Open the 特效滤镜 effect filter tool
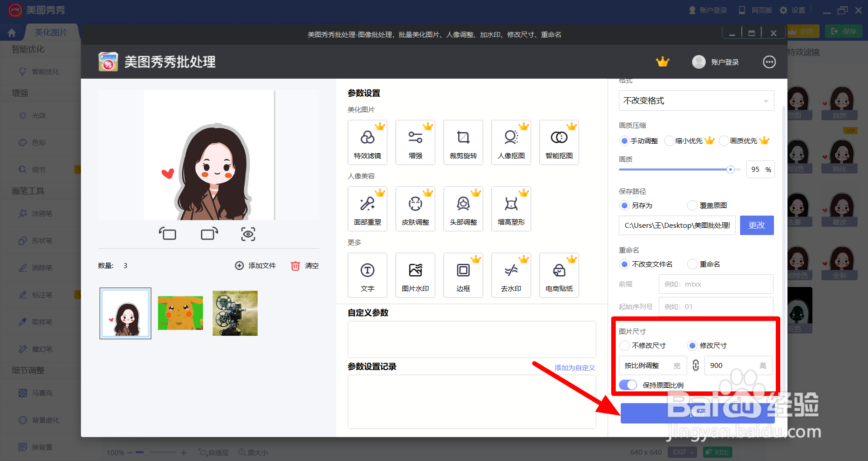 (x=367, y=142)
